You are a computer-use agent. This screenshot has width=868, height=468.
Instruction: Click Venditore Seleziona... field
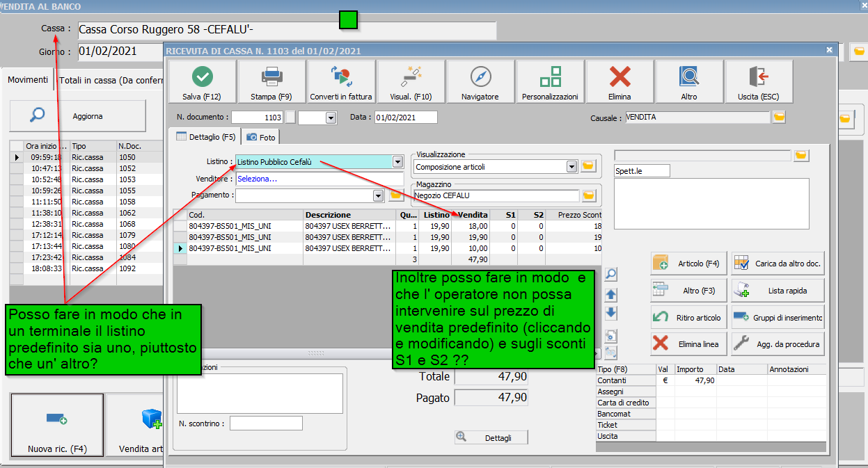tap(319, 179)
